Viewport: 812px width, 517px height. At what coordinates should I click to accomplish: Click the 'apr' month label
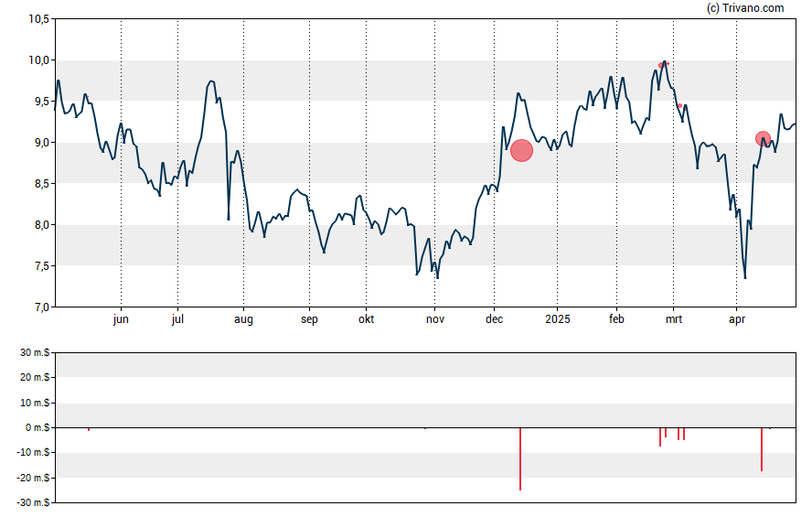click(737, 319)
